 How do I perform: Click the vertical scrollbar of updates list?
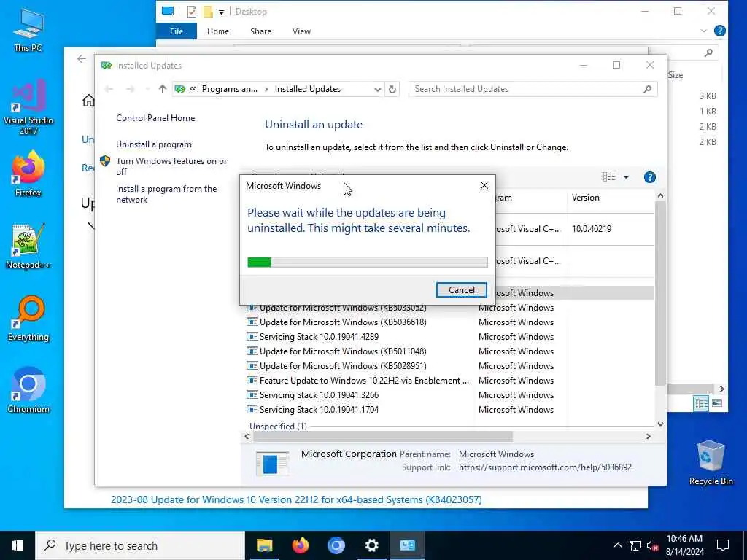pyautogui.click(x=660, y=292)
